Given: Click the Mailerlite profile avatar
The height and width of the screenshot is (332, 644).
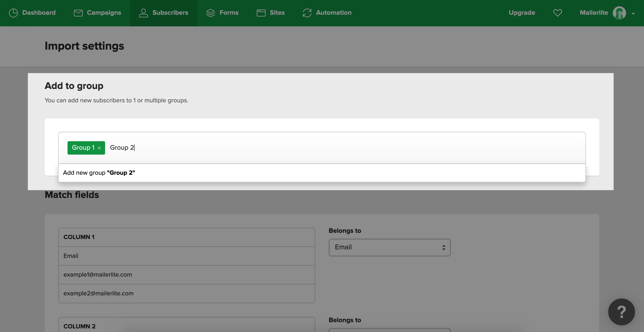Looking at the screenshot, I should click(x=619, y=13).
